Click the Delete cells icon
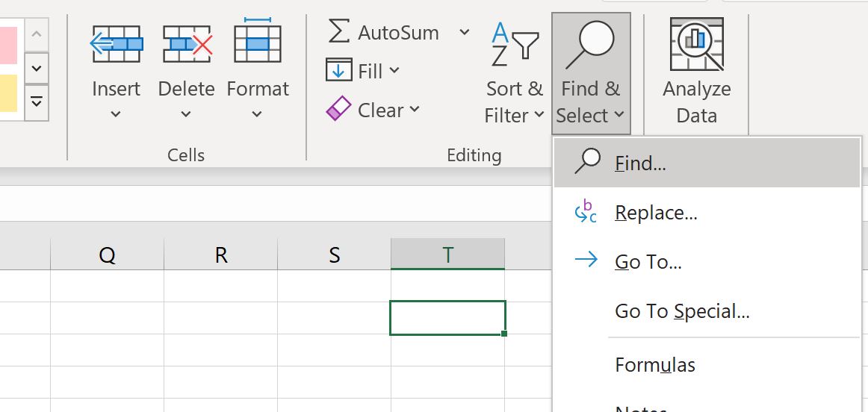The image size is (868, 412). tap(187, 44)
